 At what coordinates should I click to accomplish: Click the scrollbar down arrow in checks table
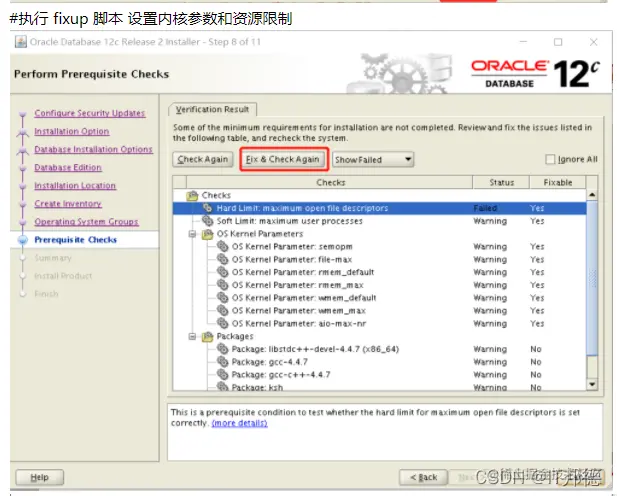tap(592, 384)
